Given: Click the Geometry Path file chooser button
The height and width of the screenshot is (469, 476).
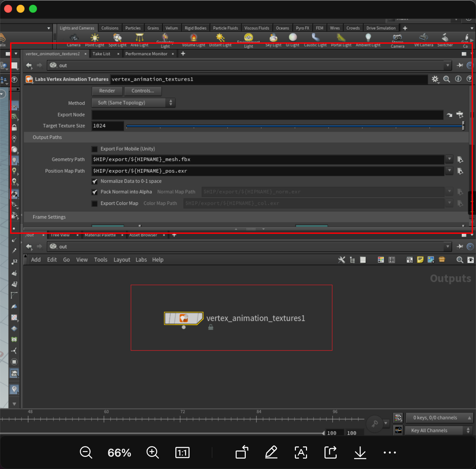Looking at the screenshot, I should (460, 159).
